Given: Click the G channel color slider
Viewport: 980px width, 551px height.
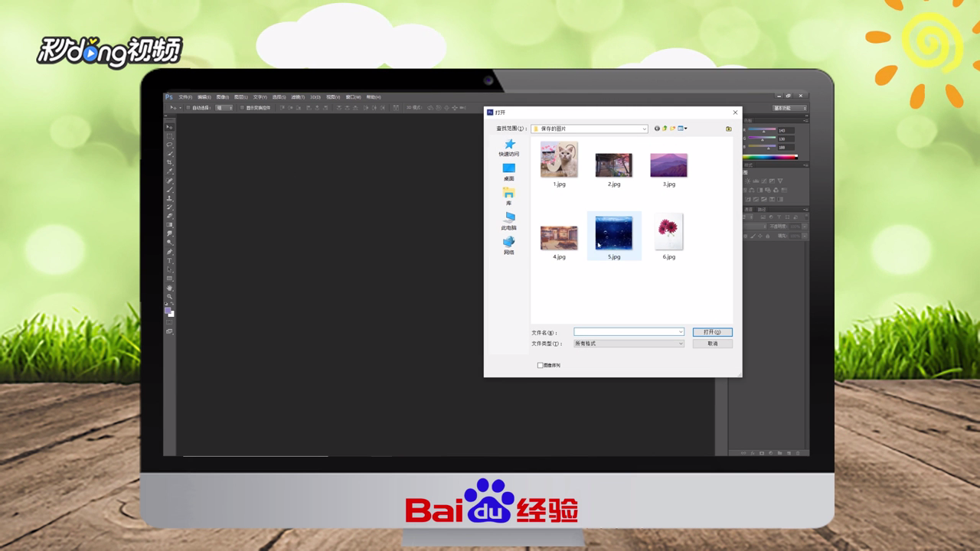Looking at the screenshot, I should [762, 138].
